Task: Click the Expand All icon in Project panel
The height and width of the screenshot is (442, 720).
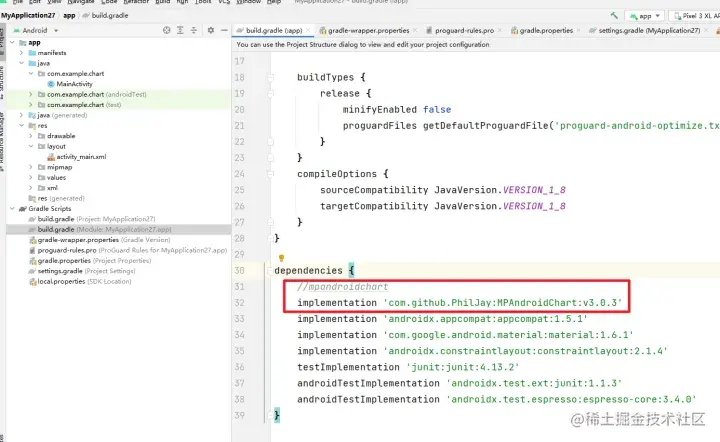Action: pos(180,30)
